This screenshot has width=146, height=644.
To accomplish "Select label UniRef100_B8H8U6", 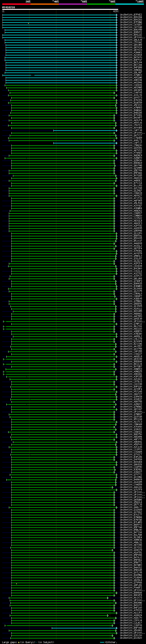I will click(131, 593).
